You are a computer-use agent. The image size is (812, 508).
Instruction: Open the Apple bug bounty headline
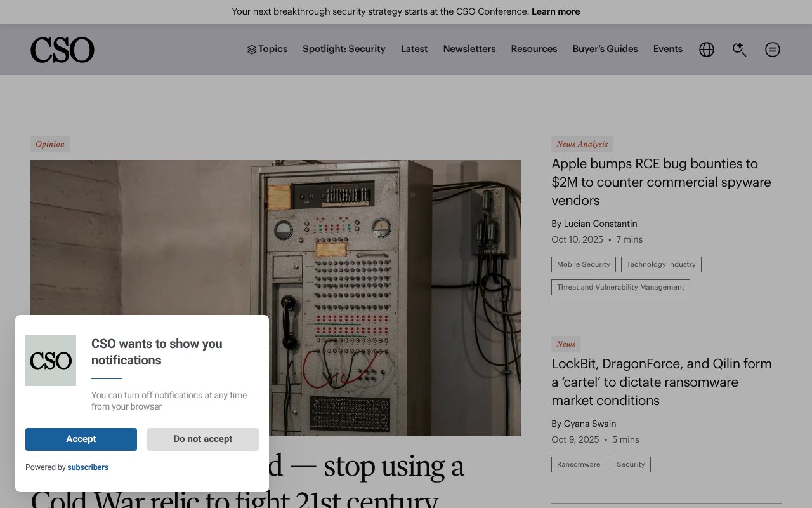point(661,182)
